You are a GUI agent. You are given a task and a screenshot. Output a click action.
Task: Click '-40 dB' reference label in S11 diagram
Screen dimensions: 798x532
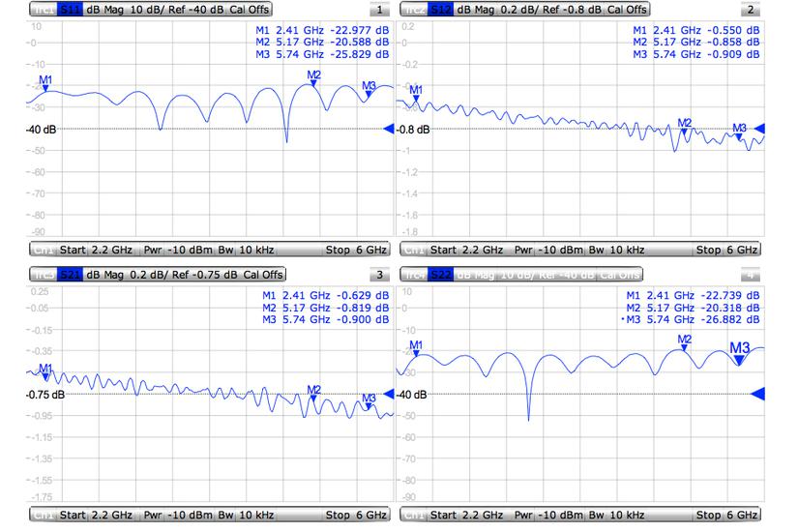click(41, 130)
